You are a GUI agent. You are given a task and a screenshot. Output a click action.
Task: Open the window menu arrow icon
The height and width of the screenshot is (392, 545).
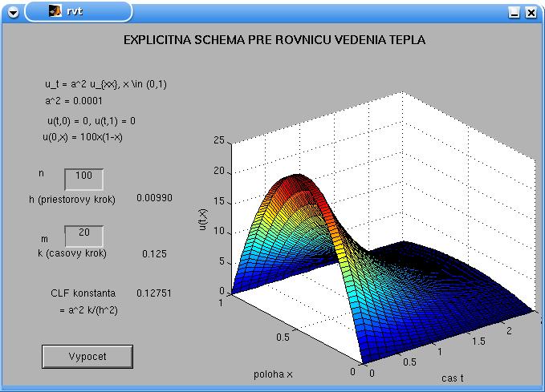coord(13,13)
